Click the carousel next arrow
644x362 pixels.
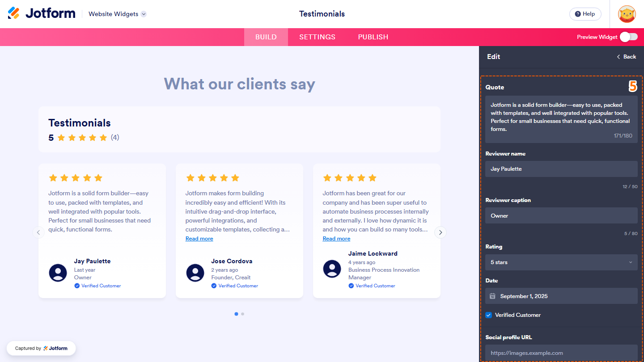coord(441,232)
